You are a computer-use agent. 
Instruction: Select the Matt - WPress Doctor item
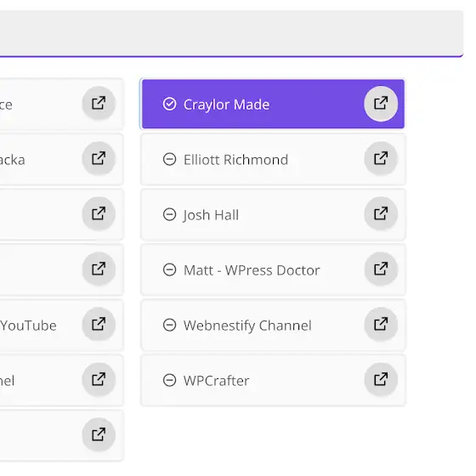(273, 269)
